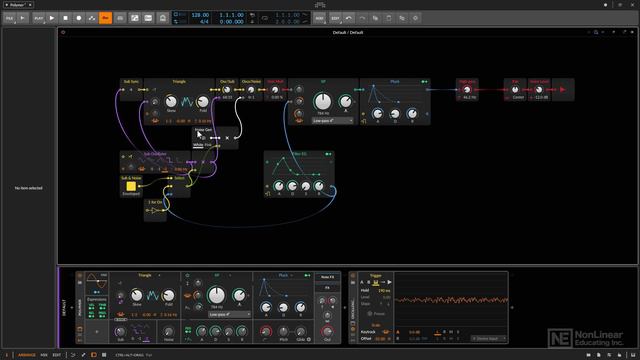Toggle Oscilloscope device power button
The height and width of the screenshot is (360, 640).
[x=353, y=276]
